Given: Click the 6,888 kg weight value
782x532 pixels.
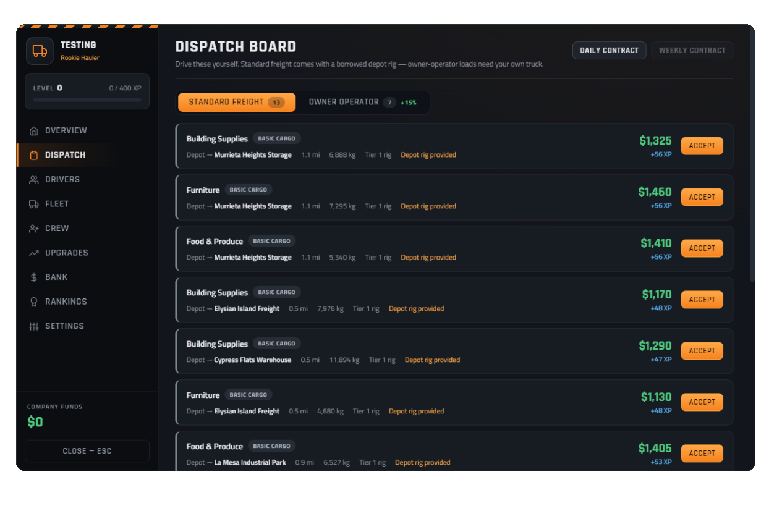Looking at the screenshot, I should tap(342, 155).
